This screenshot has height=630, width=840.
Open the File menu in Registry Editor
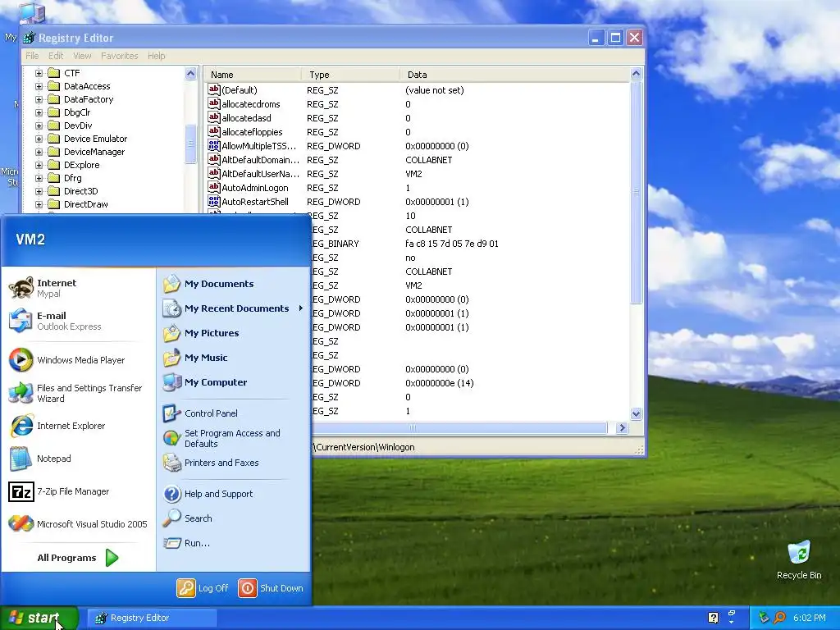tap(32, 56)
